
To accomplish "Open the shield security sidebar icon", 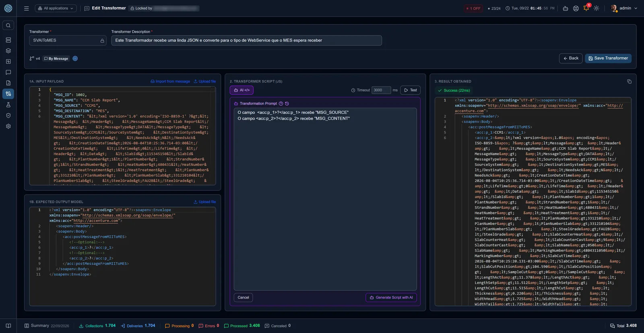I will coord(8,116).
